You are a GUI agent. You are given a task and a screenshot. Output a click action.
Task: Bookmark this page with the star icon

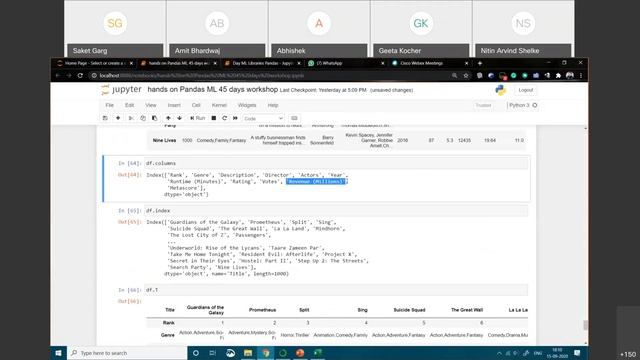pos(466,76)
